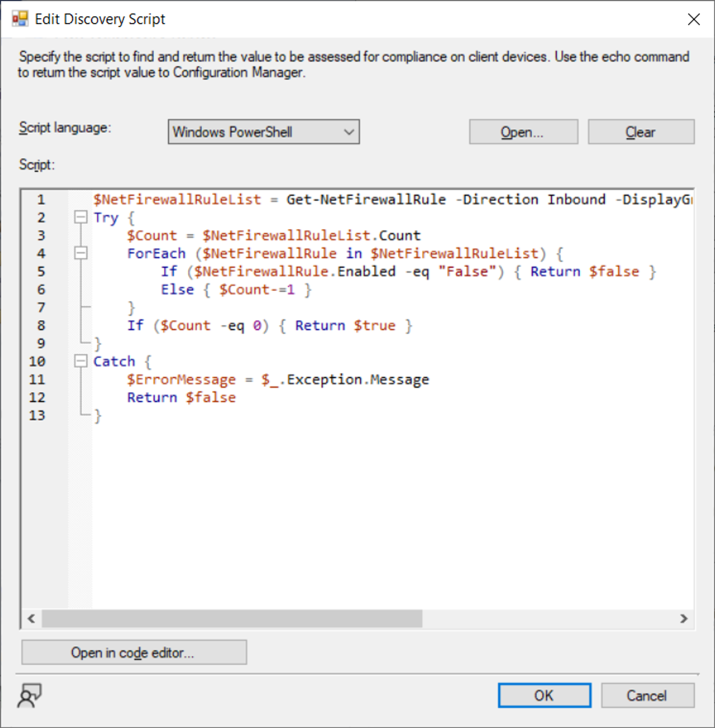Click the Catch keyword on line 10
This screenshot has width=715, height=728.
click(114, 361)
